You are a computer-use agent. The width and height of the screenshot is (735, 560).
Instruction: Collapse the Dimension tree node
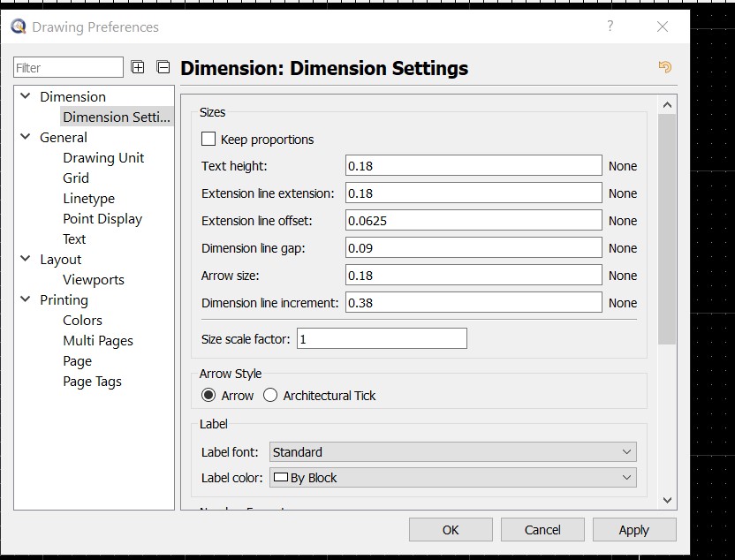click(26, 96)
